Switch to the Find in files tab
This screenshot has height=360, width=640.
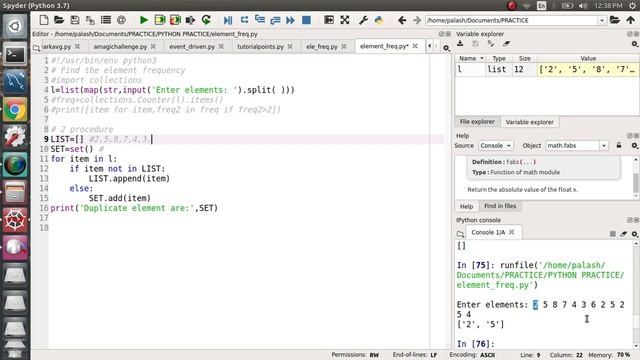pos(500,206)
